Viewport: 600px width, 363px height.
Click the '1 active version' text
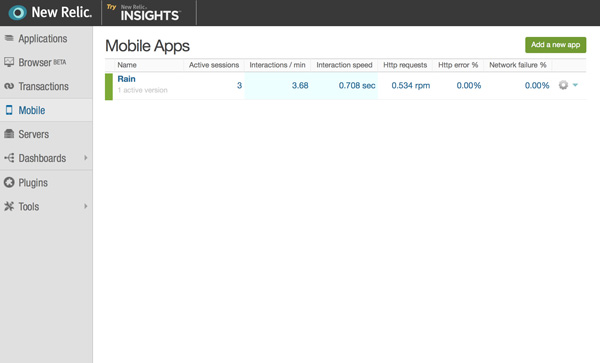(142, 90)
